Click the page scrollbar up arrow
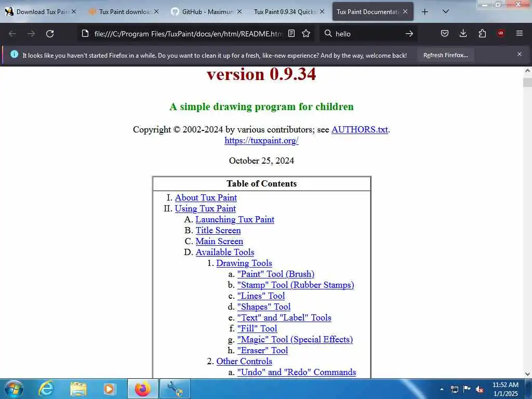532x399 pixels. point(527,71)
